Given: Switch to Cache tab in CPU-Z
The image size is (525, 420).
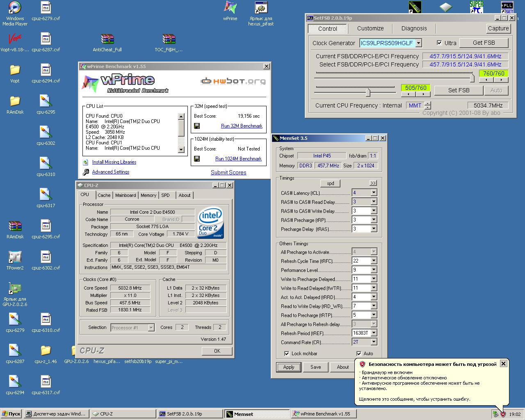Looking at the screenshot, I should (104, 195).
